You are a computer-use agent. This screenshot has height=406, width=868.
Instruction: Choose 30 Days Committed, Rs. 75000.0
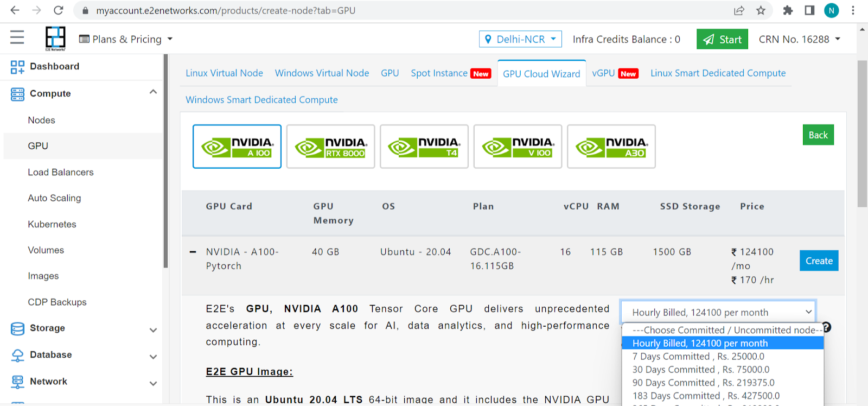[x=723, y=369]
